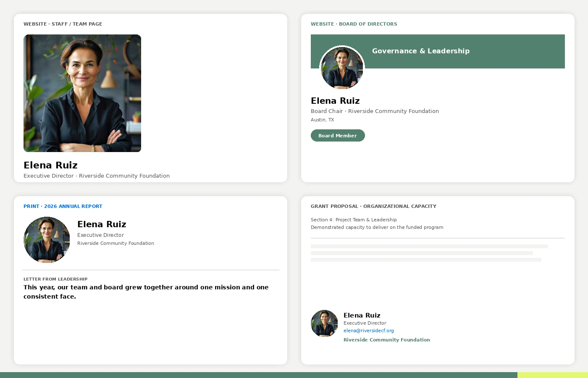Click 'Executive Director' in annual report card

click(x=100, y=235)
